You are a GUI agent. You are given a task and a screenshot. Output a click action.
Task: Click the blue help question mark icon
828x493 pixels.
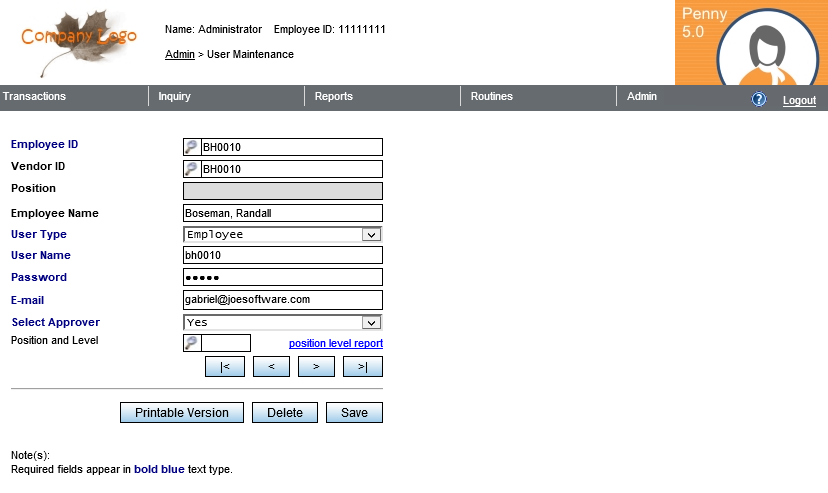[x=759, y=99]
